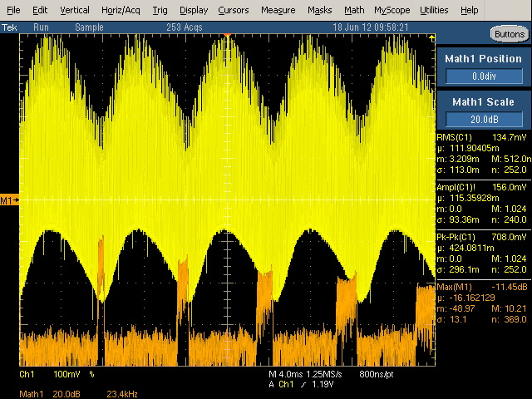Open the MyScope menu

click(392, 10)
